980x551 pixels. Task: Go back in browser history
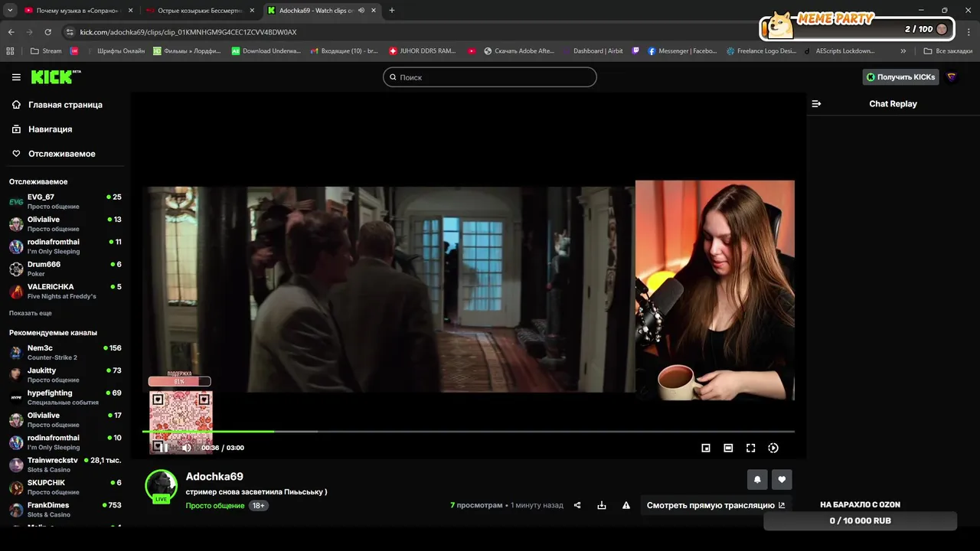[x=11, y=32]
